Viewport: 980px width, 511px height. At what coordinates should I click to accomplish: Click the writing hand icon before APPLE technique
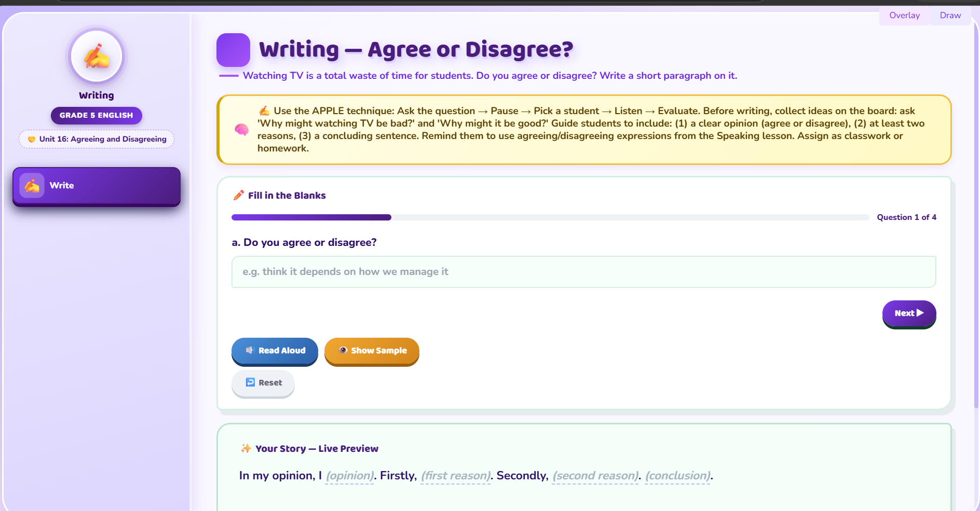click(264, 111)
